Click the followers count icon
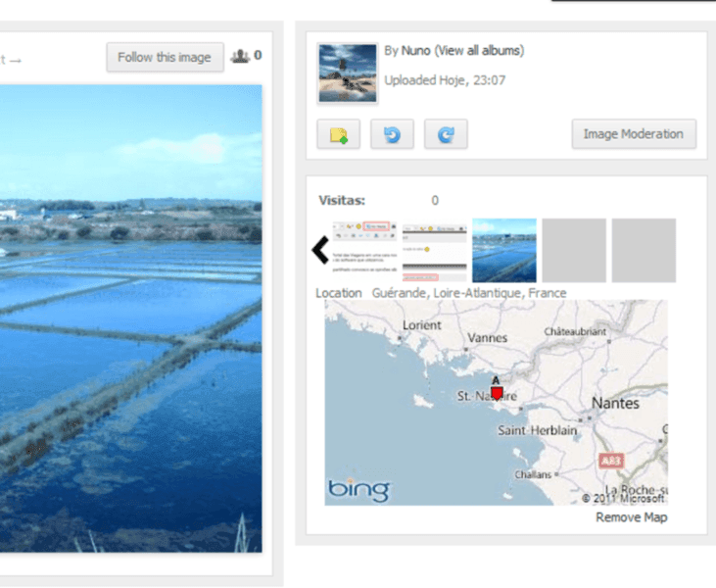The width and height of the screenshot is (716, 588). [240, 56]
